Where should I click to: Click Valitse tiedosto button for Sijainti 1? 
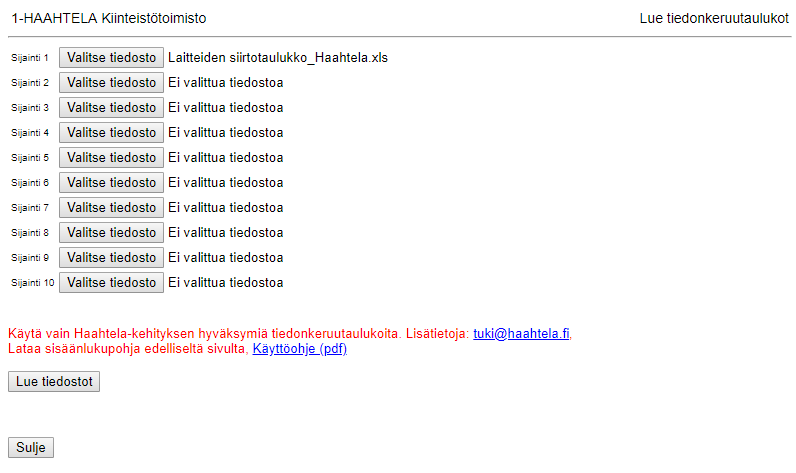[111, 58]
